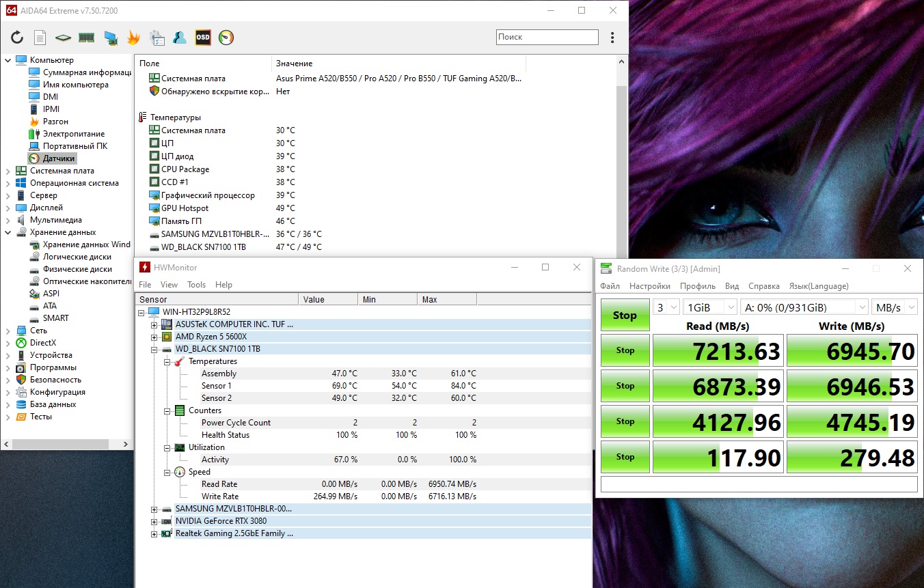
Task: Click Stop button next to 4127.96
Action: tap(625, 421)
